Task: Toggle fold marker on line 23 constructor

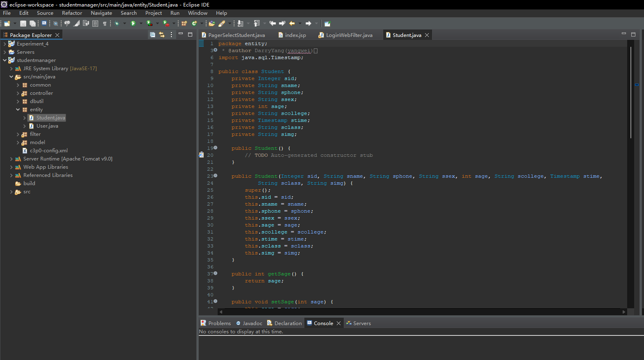Action: point(215,176)
